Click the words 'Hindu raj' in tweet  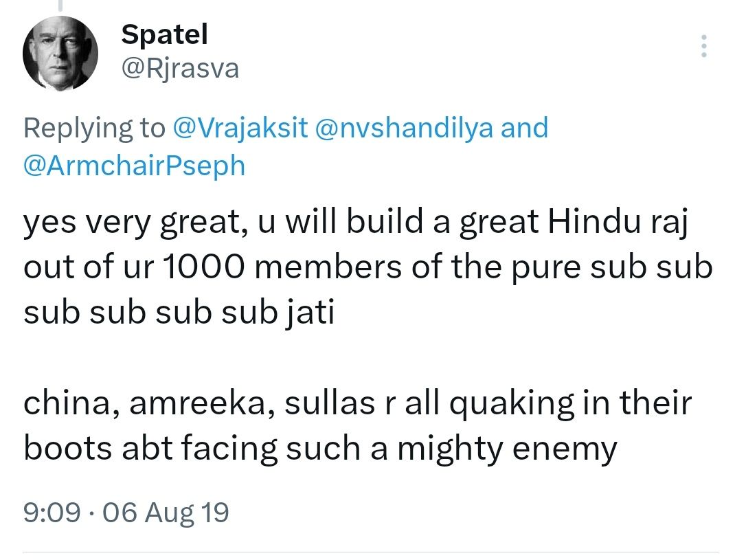point(618,222)
